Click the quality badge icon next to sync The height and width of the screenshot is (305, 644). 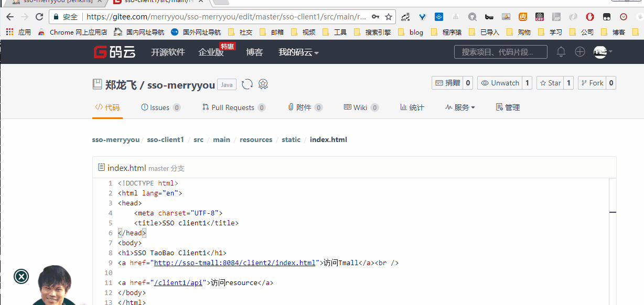pyautogui.click(x=263, y=84)
